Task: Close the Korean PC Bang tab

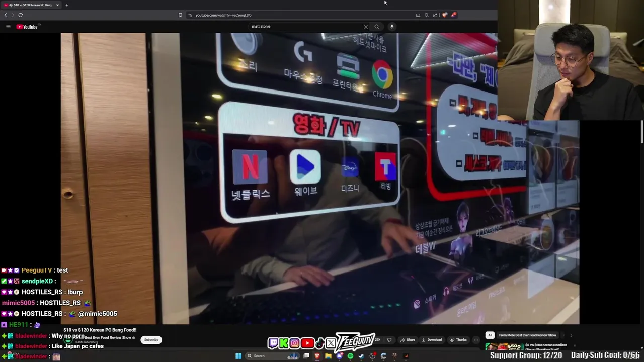Action: (57, 5)
